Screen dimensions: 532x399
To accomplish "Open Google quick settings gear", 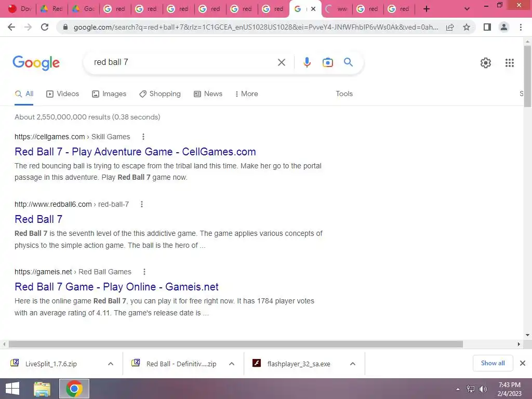I will [x=486, y=63].
